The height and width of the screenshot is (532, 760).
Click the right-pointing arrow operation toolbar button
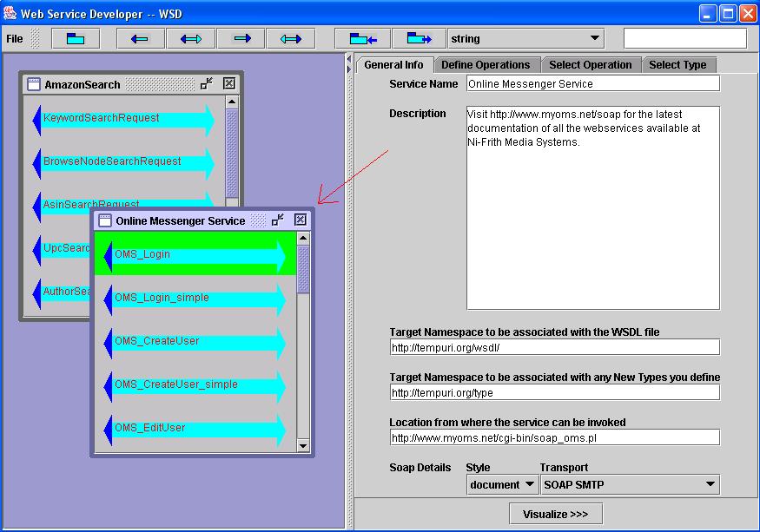pos(241,39)
